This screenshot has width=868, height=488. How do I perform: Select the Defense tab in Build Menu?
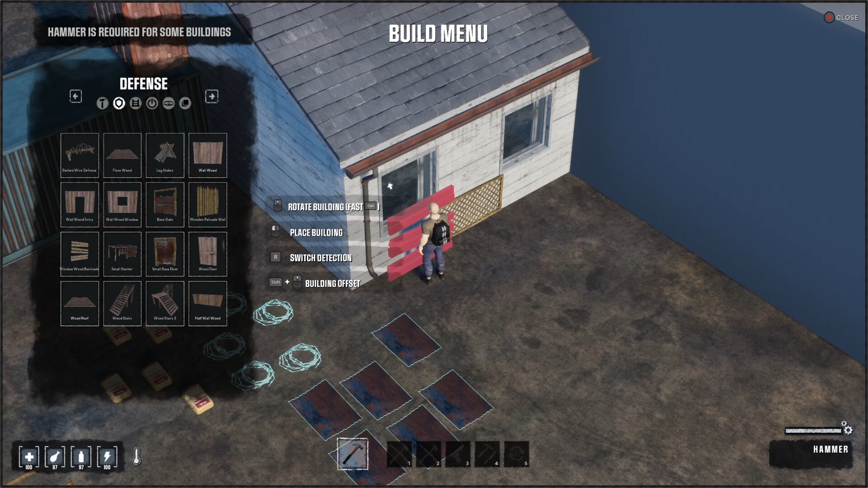point(118,103)
